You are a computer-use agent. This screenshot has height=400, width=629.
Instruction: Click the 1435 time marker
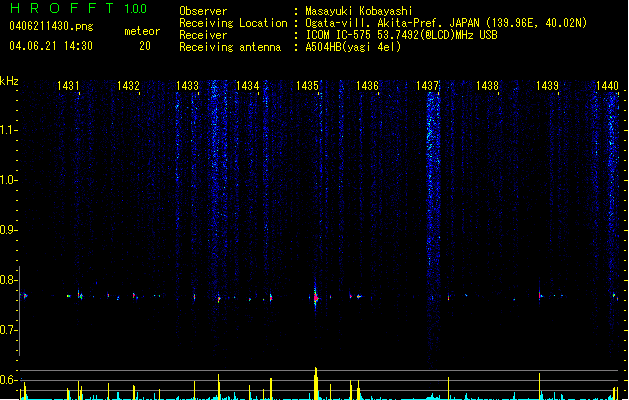coord(307,85)
